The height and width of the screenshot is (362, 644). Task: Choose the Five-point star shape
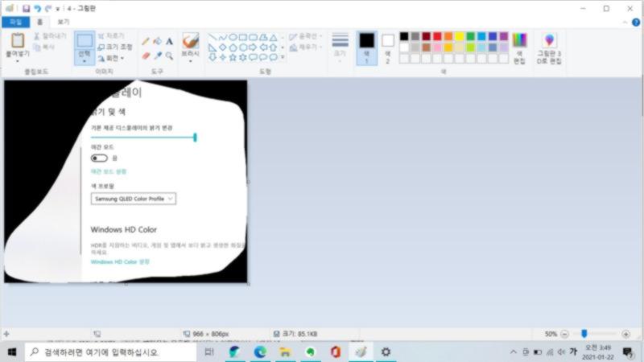pos(233,57)
